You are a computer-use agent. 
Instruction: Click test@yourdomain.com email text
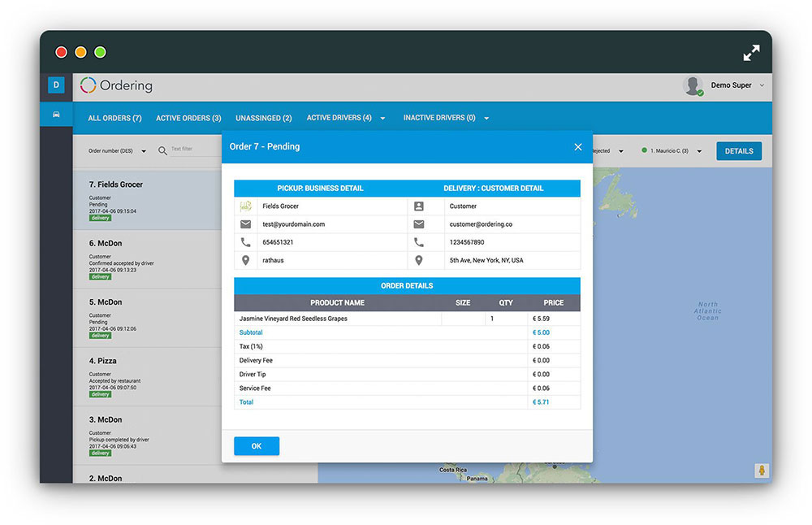[293, 224]
